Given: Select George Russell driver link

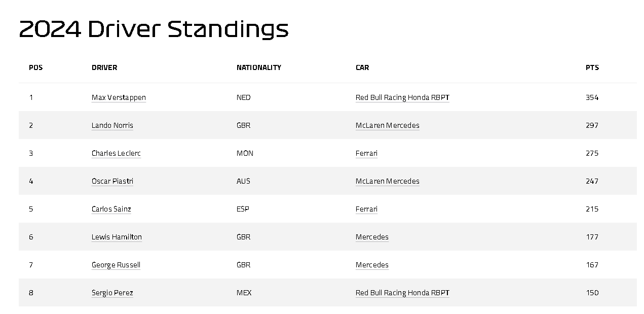Looking at the screenshot, I should 116,265.
